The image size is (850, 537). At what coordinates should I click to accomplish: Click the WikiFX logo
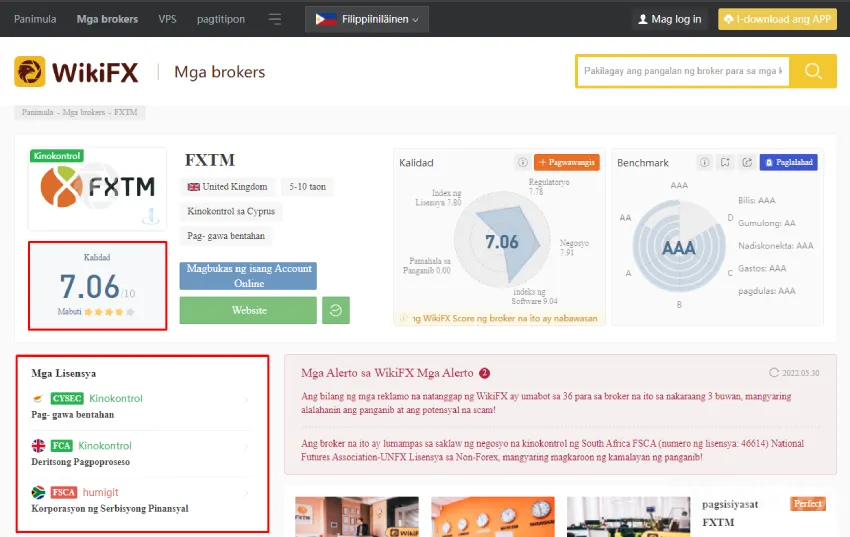click(76, 72)
